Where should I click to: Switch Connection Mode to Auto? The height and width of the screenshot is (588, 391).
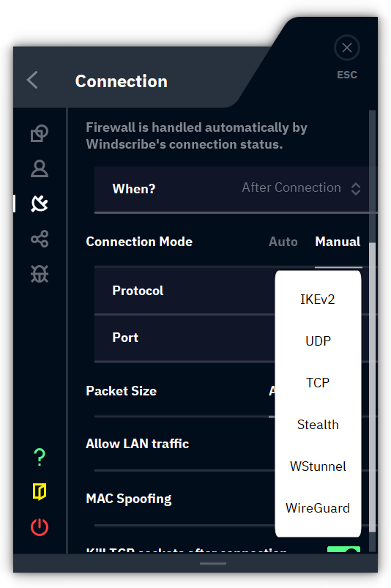(283, 242)
